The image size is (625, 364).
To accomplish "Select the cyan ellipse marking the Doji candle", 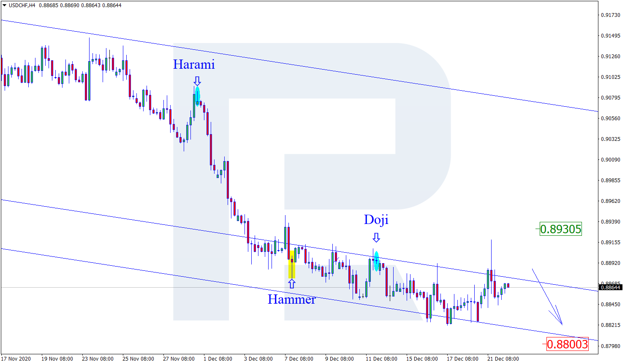I will coord(376,261).
